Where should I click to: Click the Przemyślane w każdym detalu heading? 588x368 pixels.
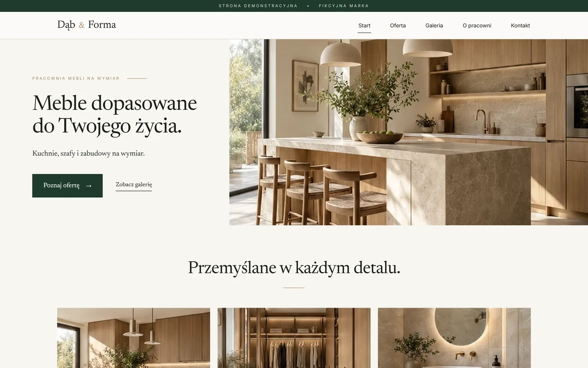(294, 268)
